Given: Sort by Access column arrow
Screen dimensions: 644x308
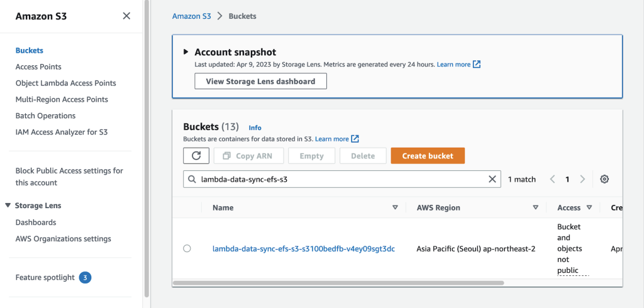Looking at the screenshot, I should coord(589,207).
